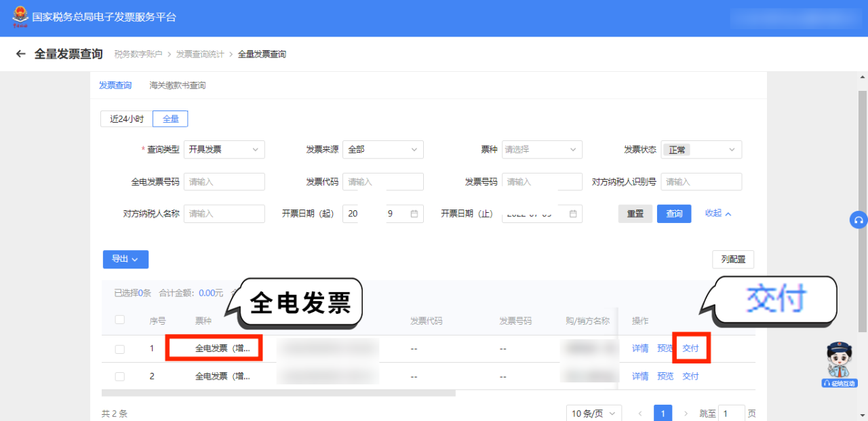The height and width of the screenshot is (421, 868).
Task: Open the 查询类型 dropdown
Action: [224, 149]
